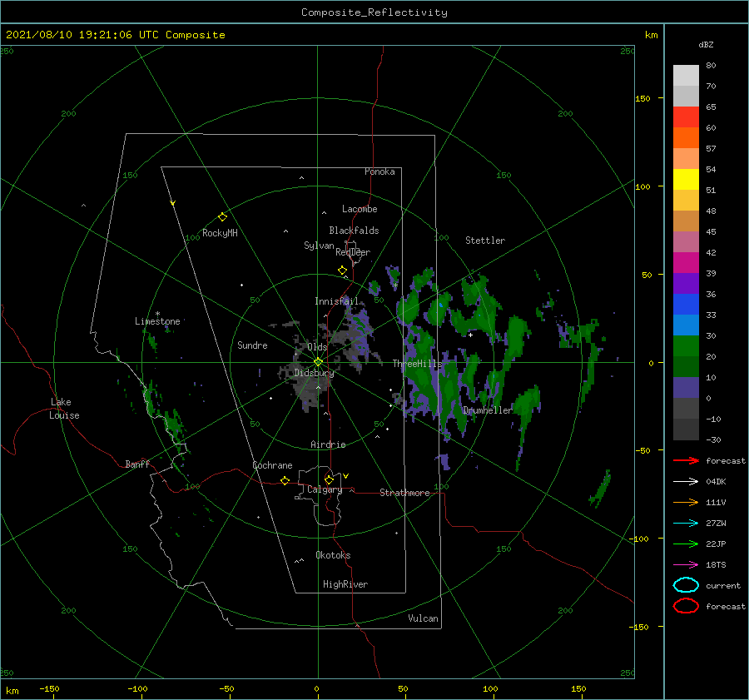Click the cyan 27ZW arrow in legend
Screen dimensions: 749x700
point(686,524)
